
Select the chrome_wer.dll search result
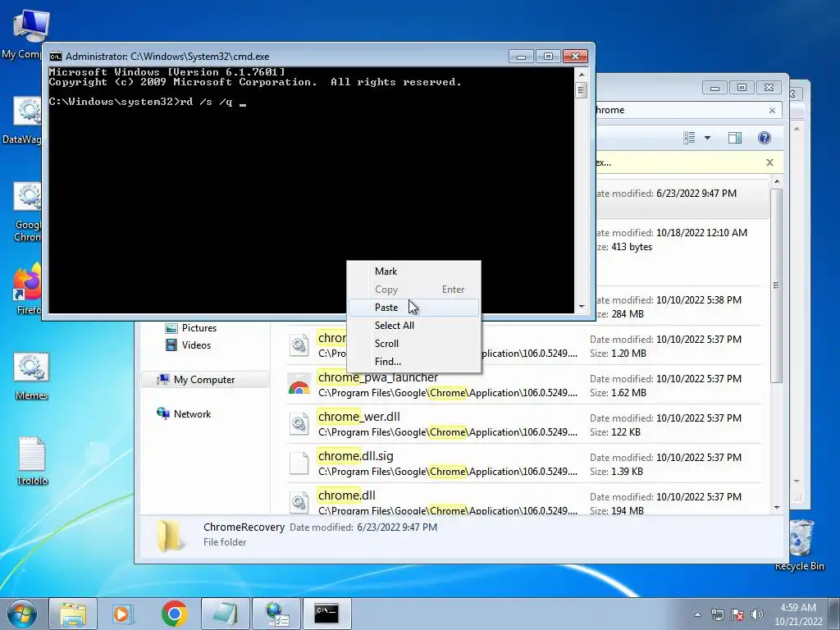[x=523, y=424]
